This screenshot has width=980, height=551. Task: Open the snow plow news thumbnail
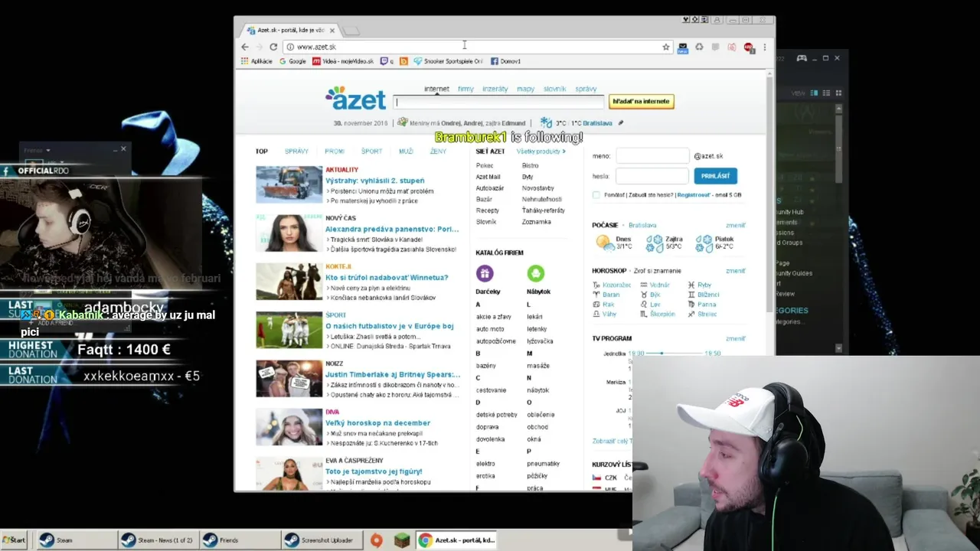tap(289, 184)
